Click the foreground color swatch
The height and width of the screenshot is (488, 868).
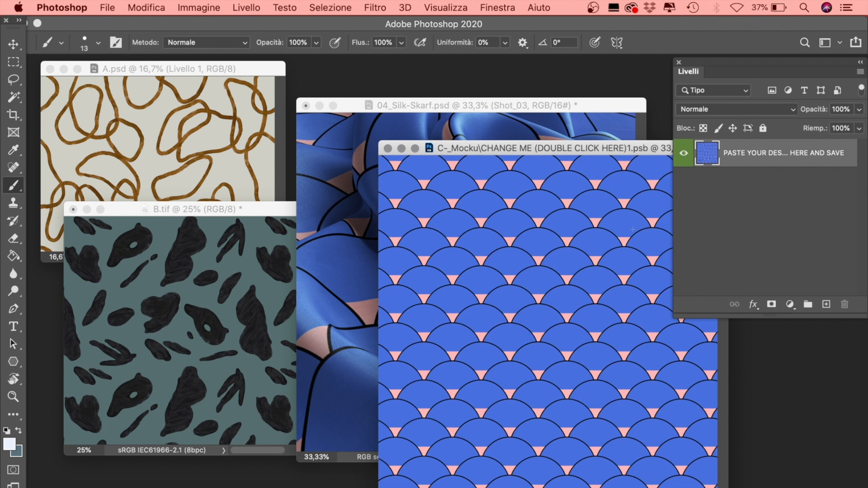[x=9, y=444]
